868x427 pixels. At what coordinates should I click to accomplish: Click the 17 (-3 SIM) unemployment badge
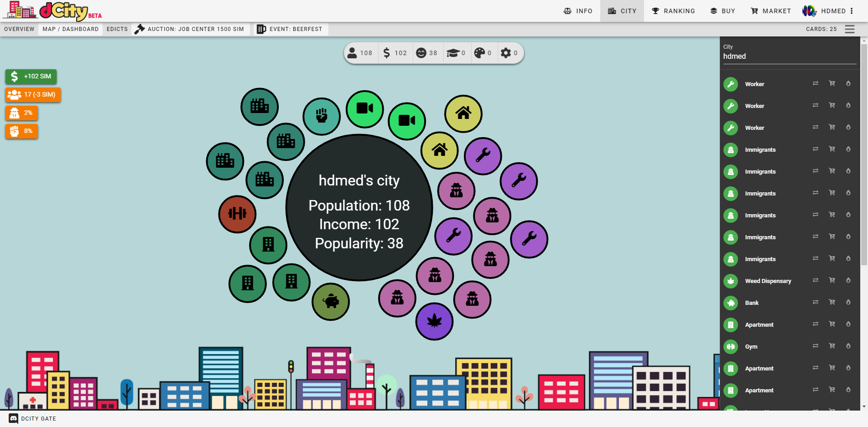33,95
